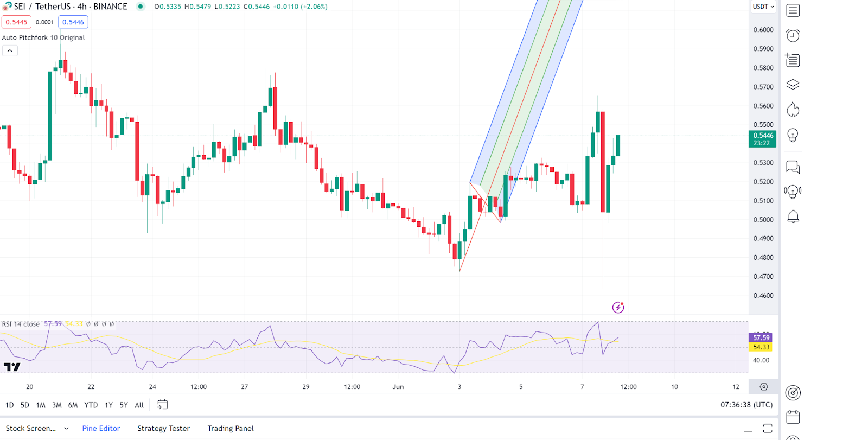Open chart settings gear icon
This screenshot has width=868, height=440.
764,387
